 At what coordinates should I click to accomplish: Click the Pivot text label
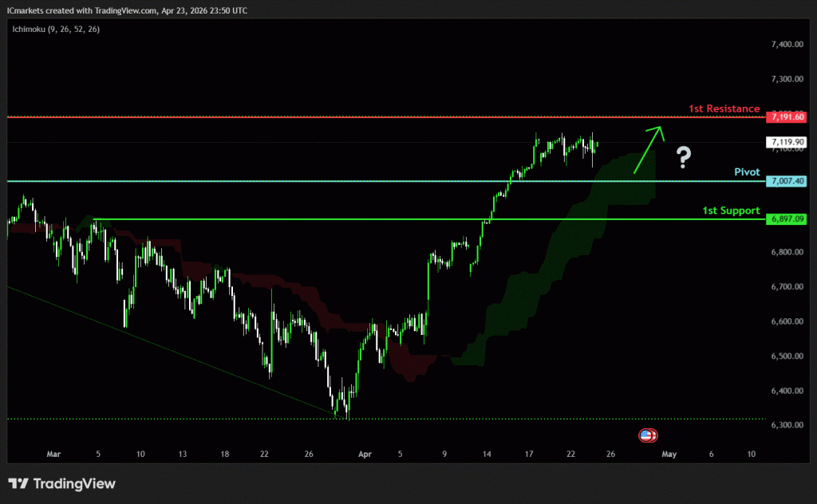point(747,172)
